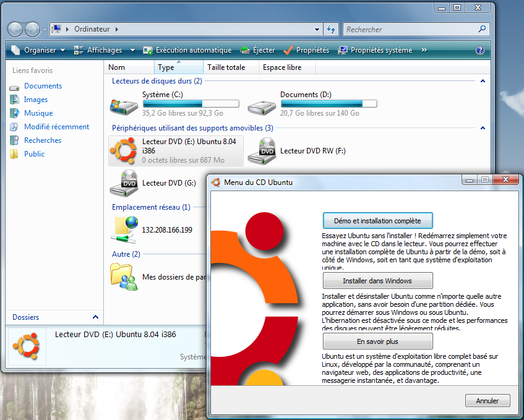The image size is (524, 420).
Task: Click the Emplacement réseau (1) group header
Action: click(x=151, y=207)
